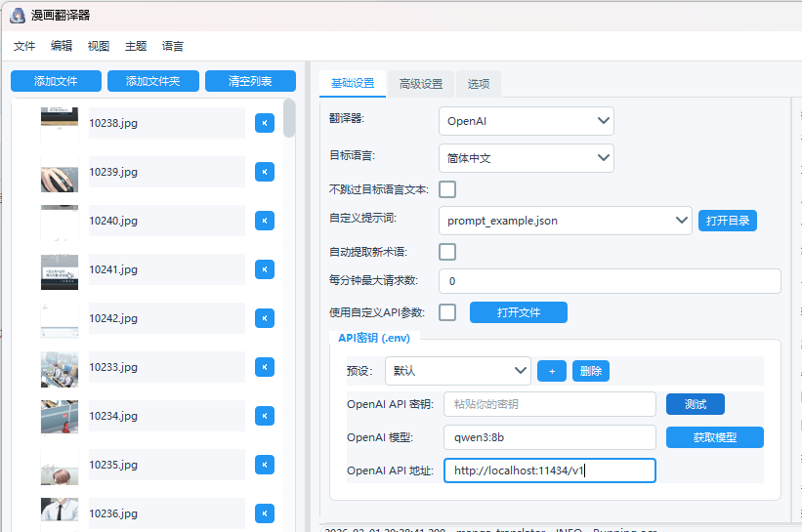The width and height of the screenshot is (802, 532).
Task: Click the file list vertical scrollbar
Action: click(289, 118)
